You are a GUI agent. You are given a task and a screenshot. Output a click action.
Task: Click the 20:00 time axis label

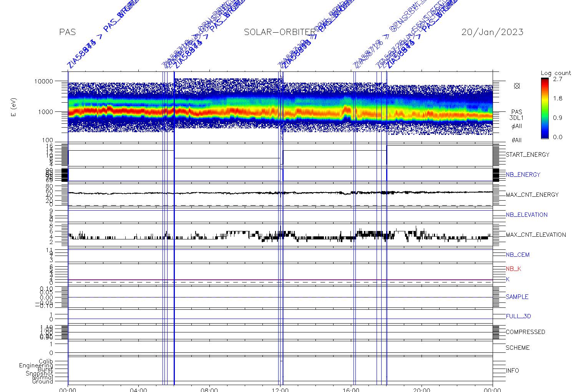click(422, 389)
